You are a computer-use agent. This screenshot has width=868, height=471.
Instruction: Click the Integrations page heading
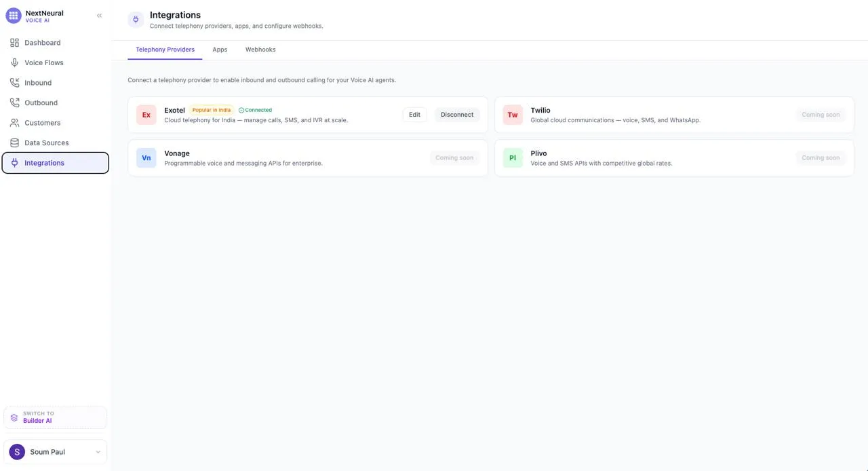[175, 15]
